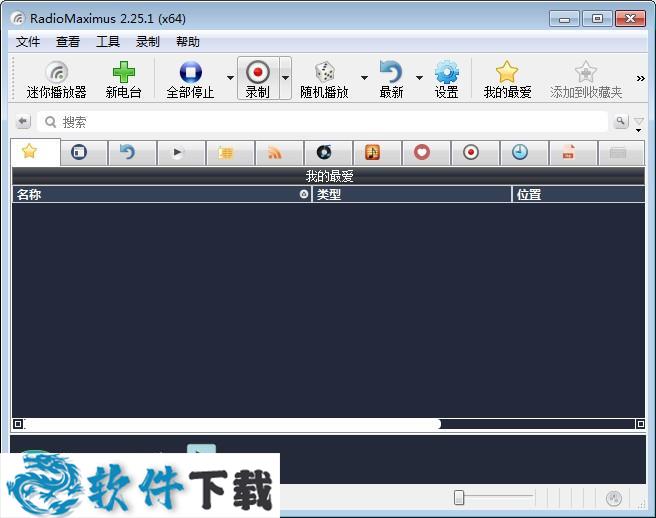Screen dimensions: 656x518
Task: Select the clock scheduler tab
Action: click(x=524, y=153)
